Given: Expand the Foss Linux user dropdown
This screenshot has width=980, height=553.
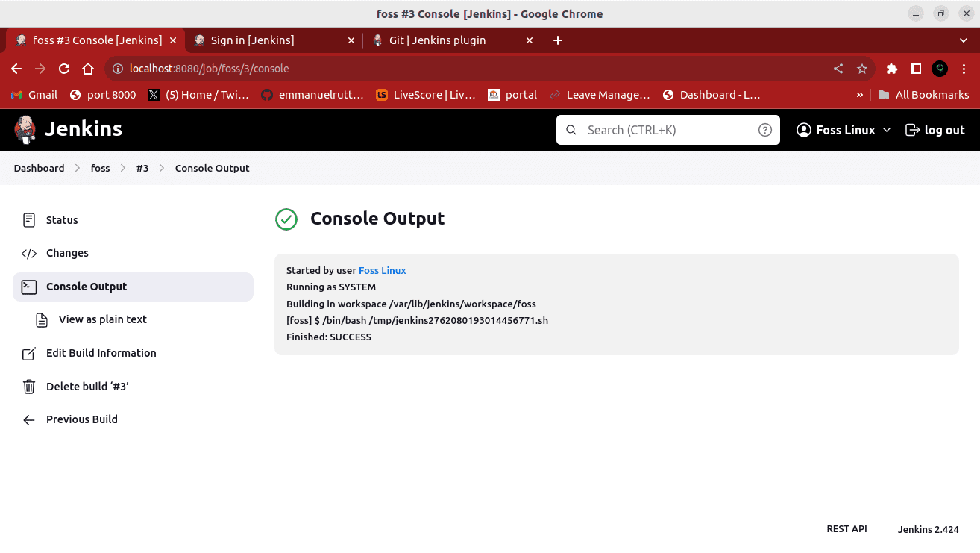Looking at the screenshot, I should (x=887, y=130).
